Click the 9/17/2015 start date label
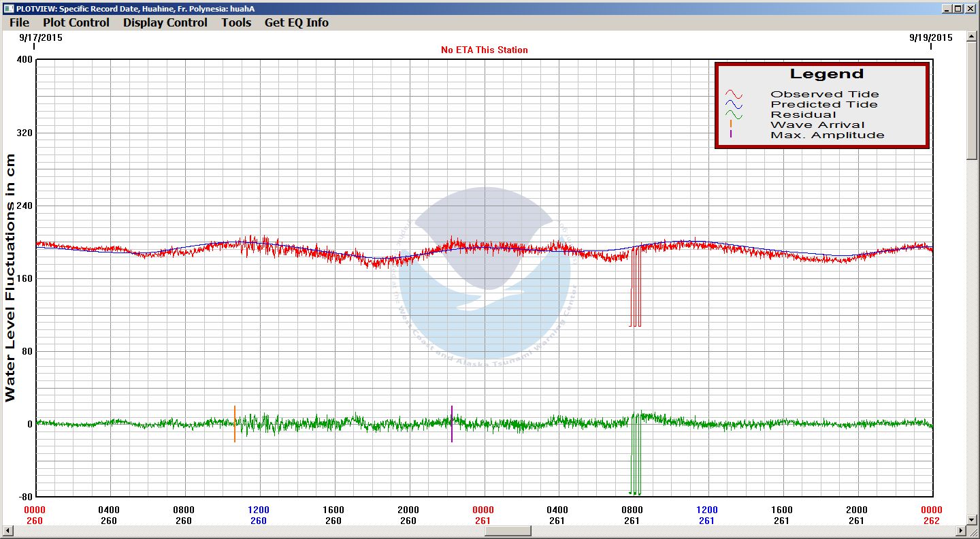 pos(40,38)
